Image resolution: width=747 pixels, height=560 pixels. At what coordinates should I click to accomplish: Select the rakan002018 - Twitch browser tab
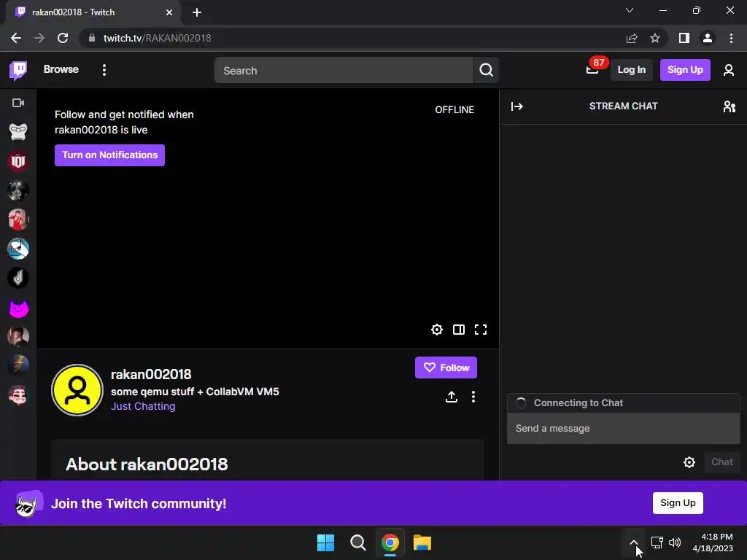pyautogui.click(x=93, y=12)
